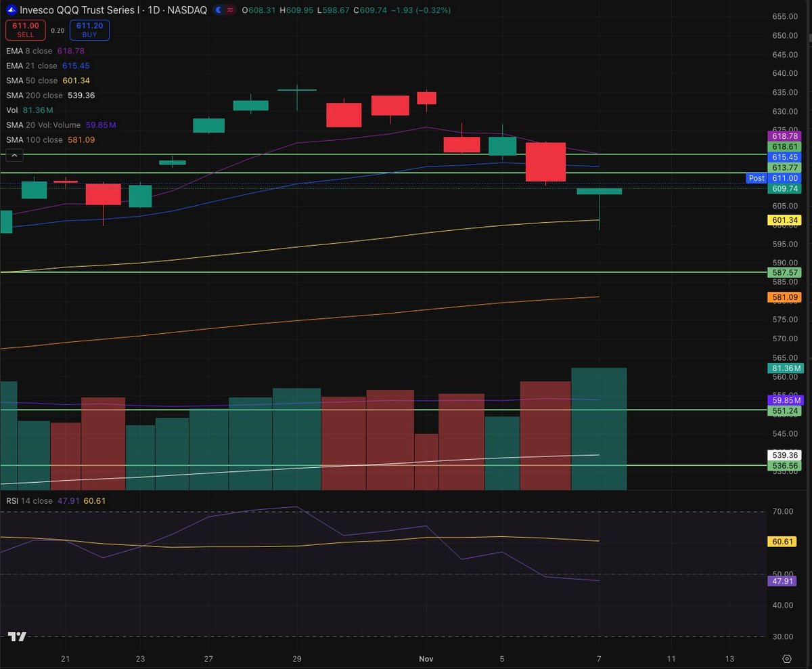Viewport: 812px width, 669px height.
Task: Click the red wave data-feed icon
Action: [x=231, y=11]
